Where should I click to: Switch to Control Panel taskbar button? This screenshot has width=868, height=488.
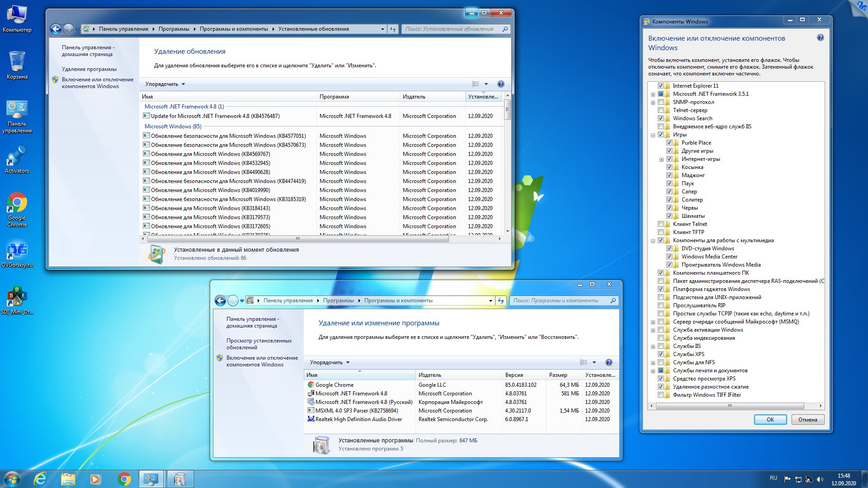[x=151, y=479]
